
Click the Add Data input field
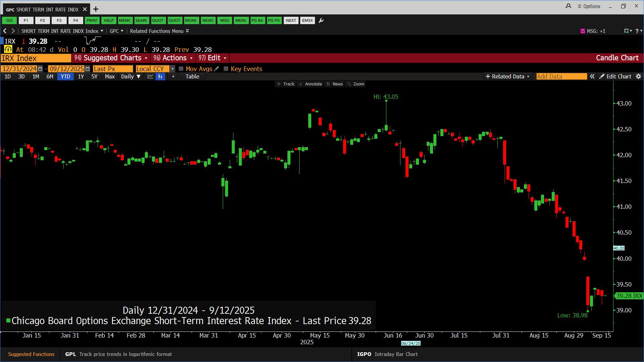[561, 76]
